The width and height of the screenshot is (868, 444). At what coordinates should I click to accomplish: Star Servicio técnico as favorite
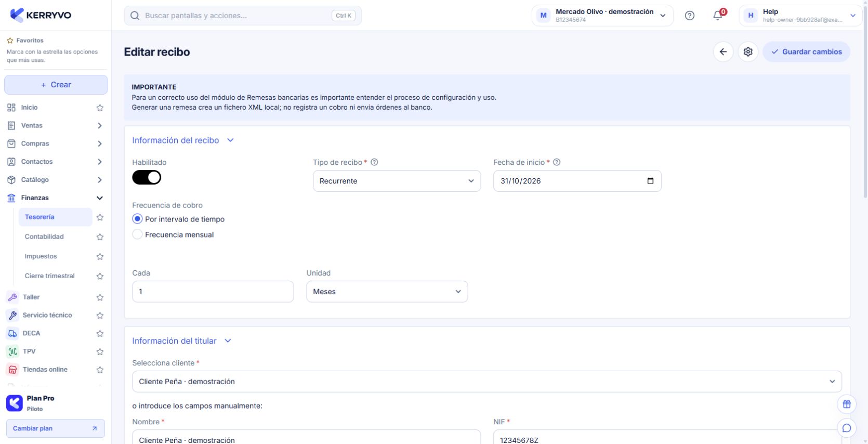100,316
